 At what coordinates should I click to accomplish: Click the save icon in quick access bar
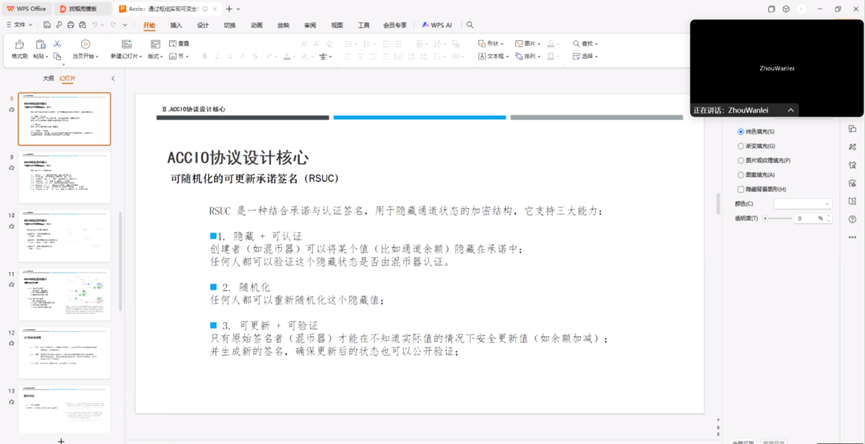[x=47, y=25]
